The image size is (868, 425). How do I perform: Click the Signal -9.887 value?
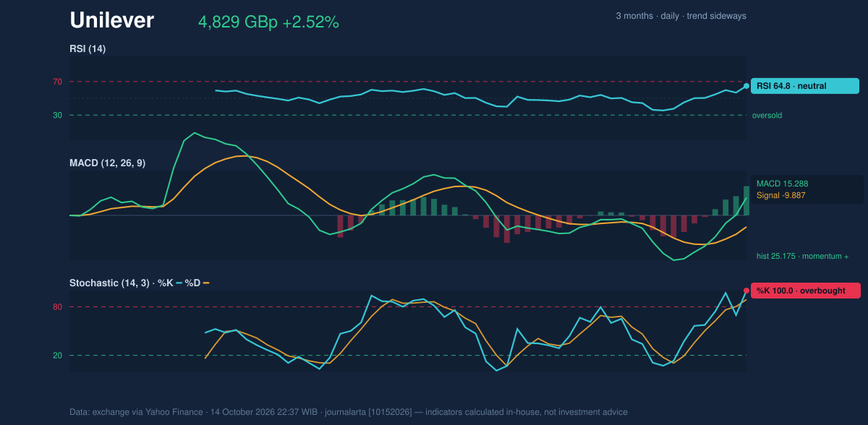(x=781, y=195)
